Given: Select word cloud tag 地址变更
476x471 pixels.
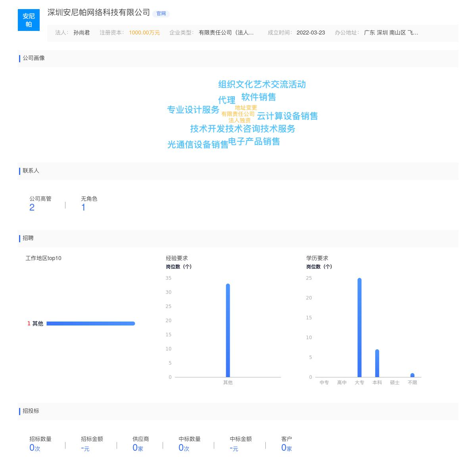Looking at the screenshot, I should tap(246, 107).
